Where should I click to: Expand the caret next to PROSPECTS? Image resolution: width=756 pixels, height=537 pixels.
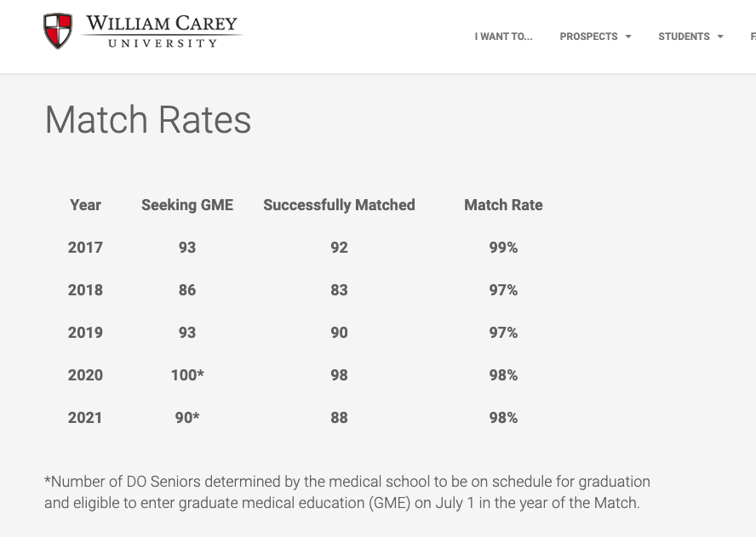point(628,37)
